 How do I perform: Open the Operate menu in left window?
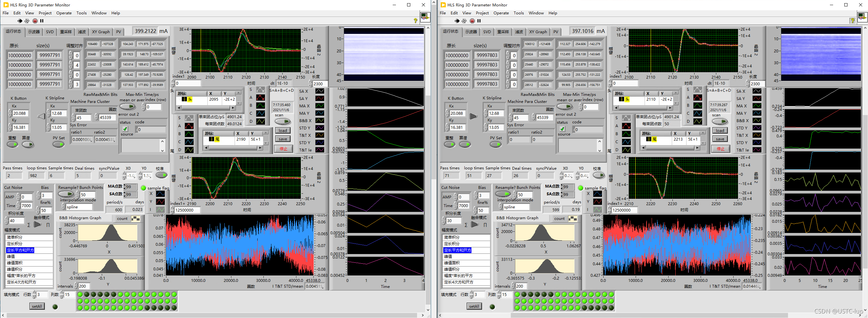64,13
